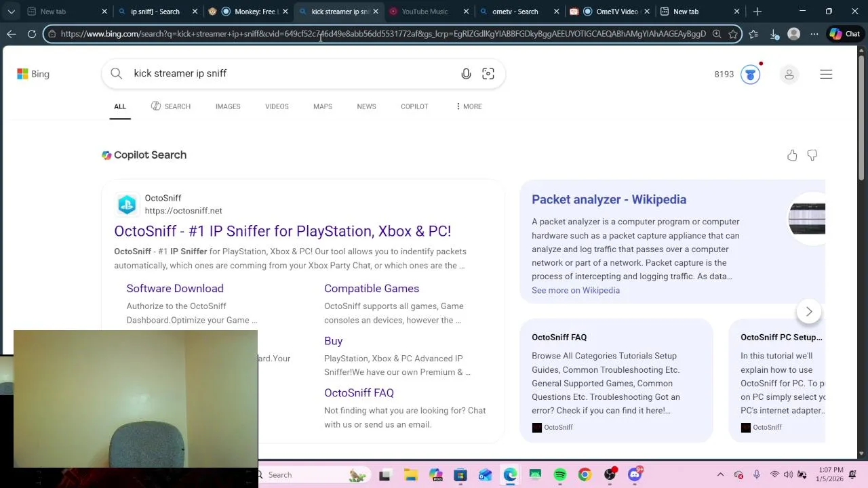Click in the Bing search input field
868x488 pixels.
[x=292, y=73]
